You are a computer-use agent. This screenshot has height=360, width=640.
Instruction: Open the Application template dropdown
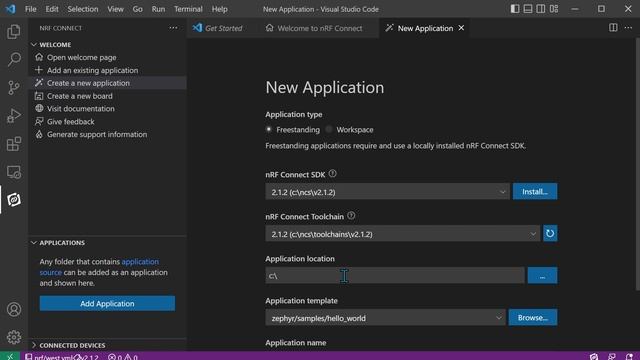coord(385,318)
